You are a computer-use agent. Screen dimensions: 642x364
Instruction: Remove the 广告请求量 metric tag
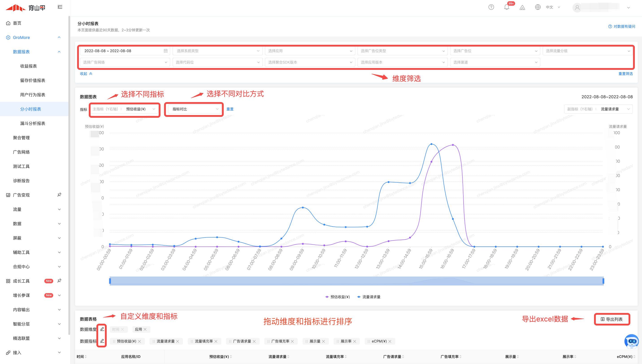[254, 341]
